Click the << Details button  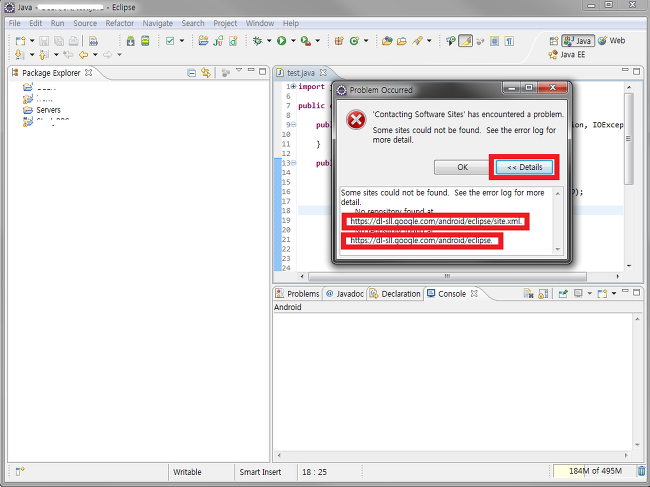(524, 167)
